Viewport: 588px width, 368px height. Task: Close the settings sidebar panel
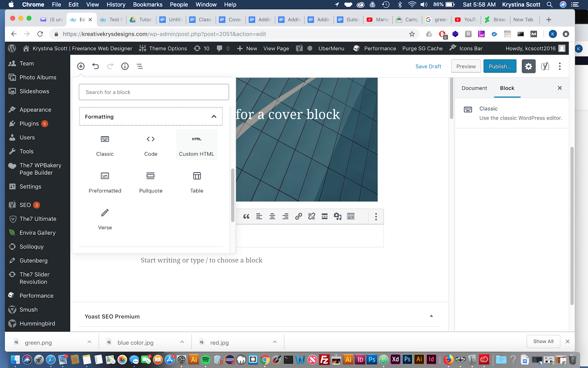pos(560,88)
